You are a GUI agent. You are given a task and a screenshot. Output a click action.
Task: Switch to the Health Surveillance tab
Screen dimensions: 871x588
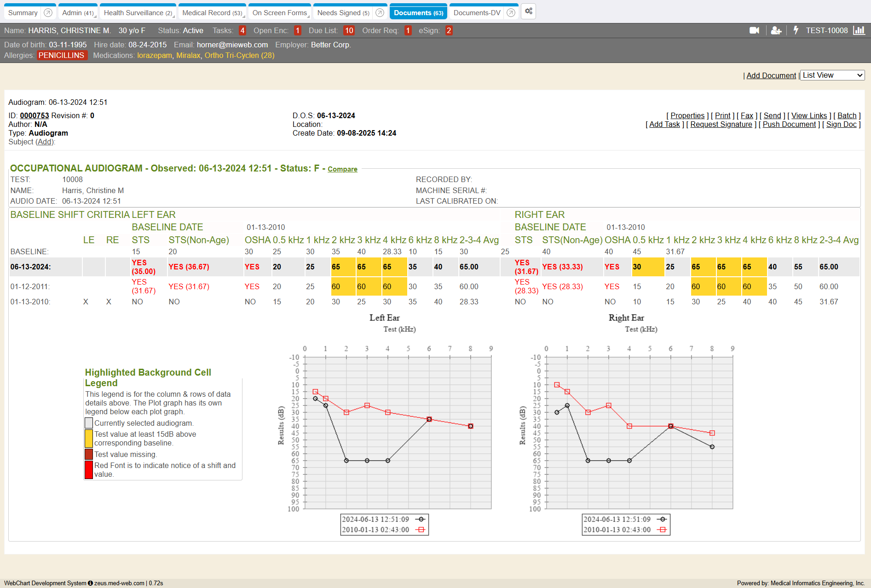137,13
